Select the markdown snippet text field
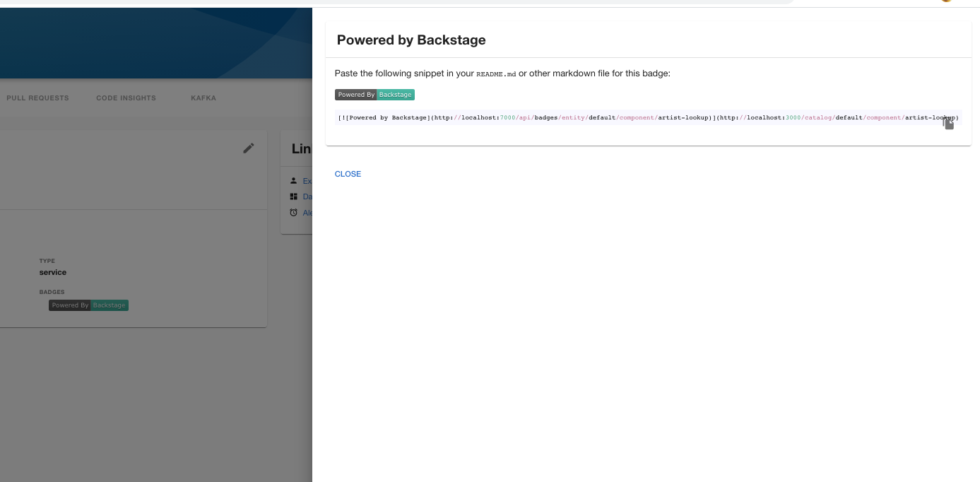This screenshot has width=980, height=482. 636,117
